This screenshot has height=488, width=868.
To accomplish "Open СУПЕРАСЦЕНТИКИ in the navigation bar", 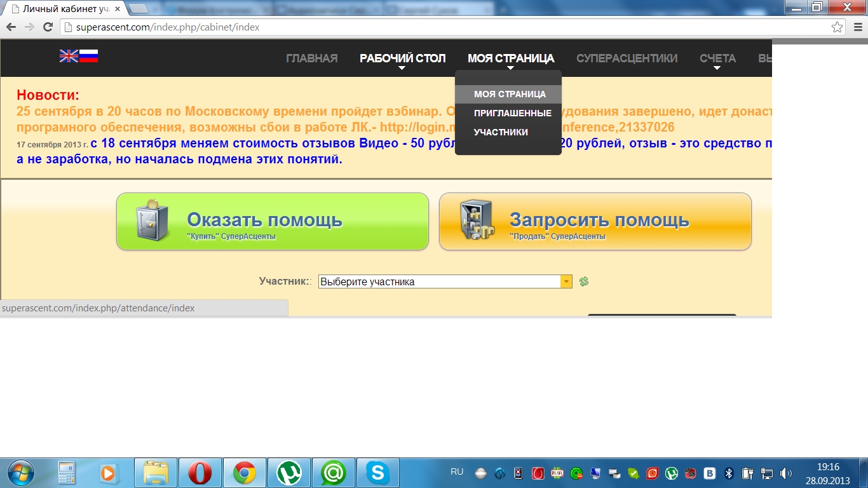I will pyautogui.click(x=627, y=58).
